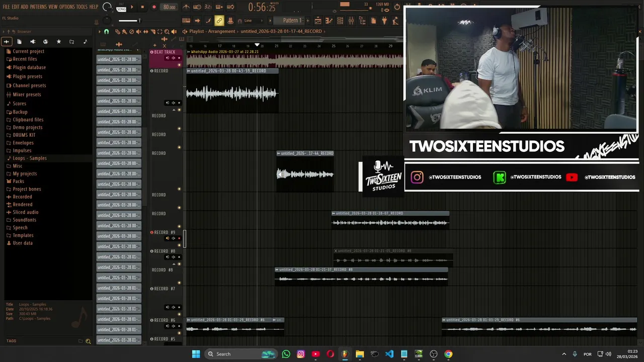Select the browser plugins tab icon
The image size is (644, 362).
pos(33,42)
